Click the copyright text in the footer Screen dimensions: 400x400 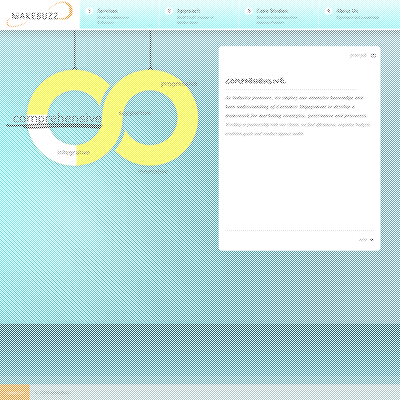pyautogui.click(x=52, y=392)
